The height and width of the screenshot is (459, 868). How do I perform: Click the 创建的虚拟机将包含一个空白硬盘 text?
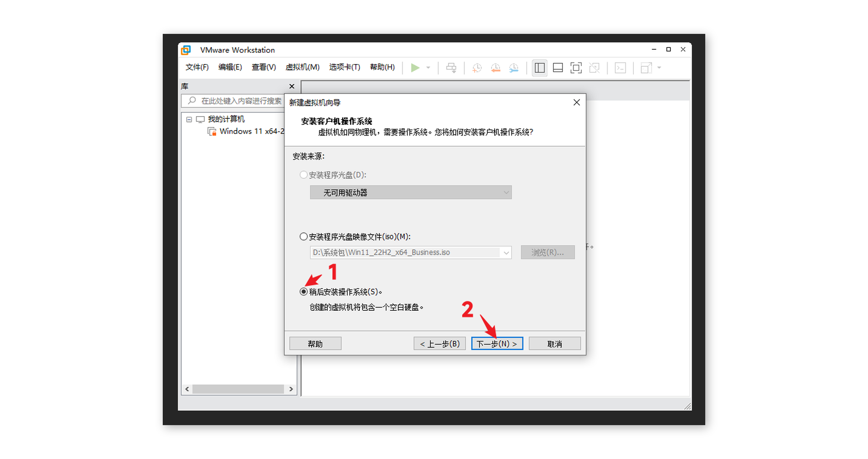pyautogui.click(x=366, y=307)
